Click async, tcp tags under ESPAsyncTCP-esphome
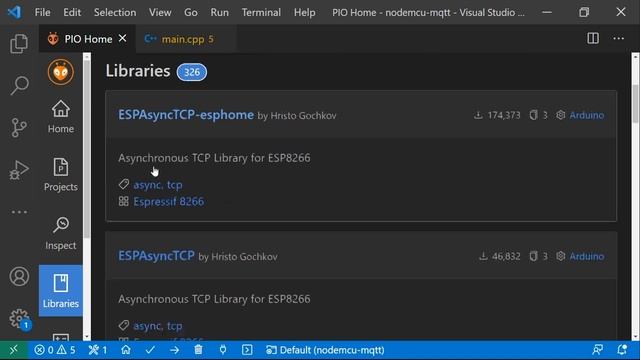640x360 pixels. tap(158, 185)
